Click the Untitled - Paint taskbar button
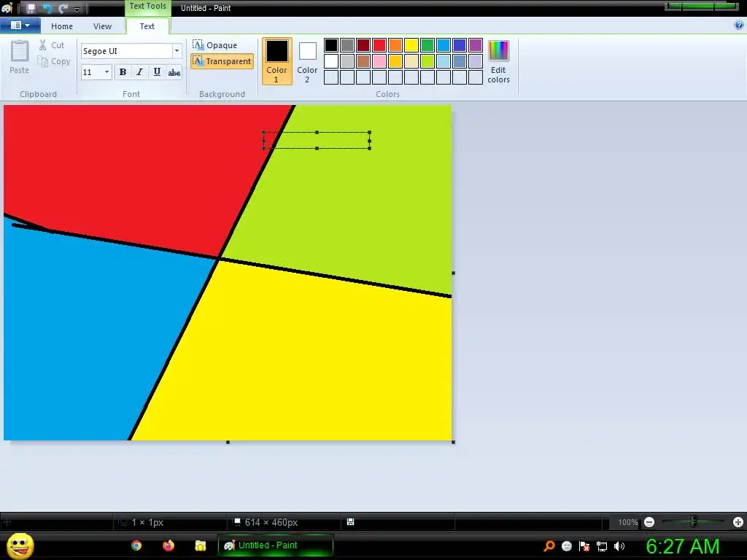The width and height of the screenshot is (747, 560). click(x=275, y=545)
